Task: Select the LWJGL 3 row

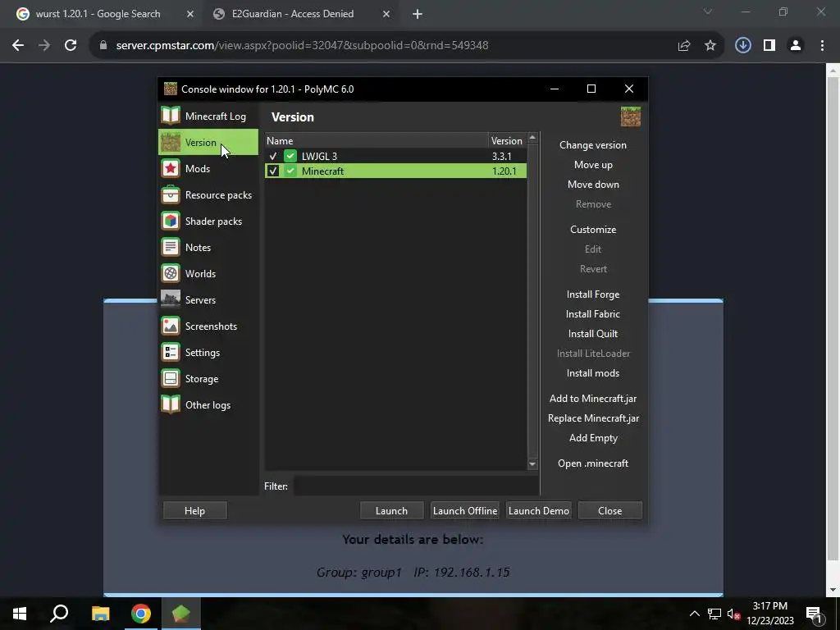Action: tap(396, 156)
